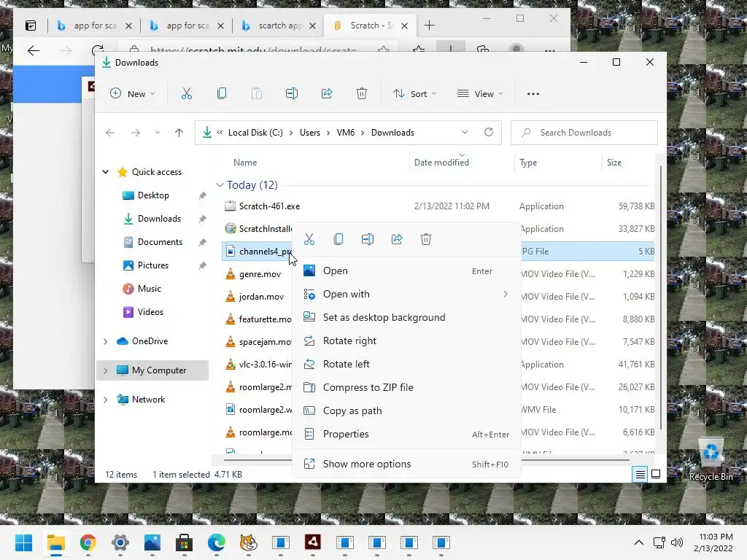This screenshot has height=560, width=747.
Task: Click the Rename icon in Explorer toolbar
Action: pos(292,94)
